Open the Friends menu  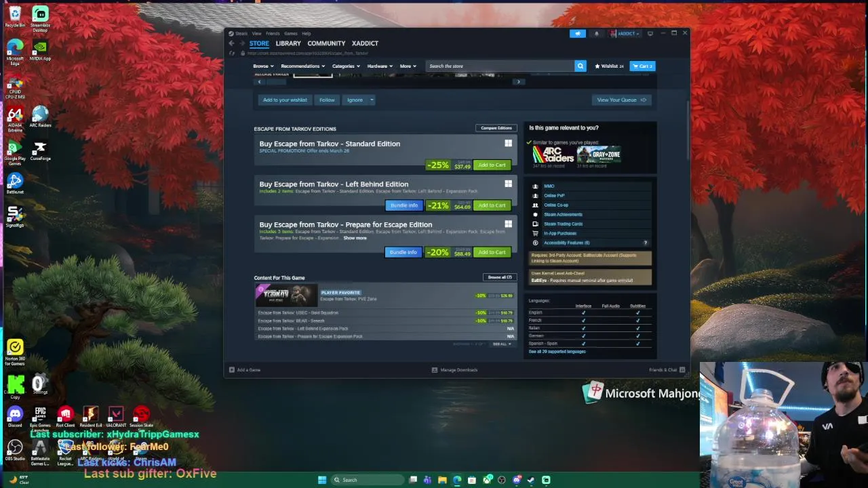[273, 33]
